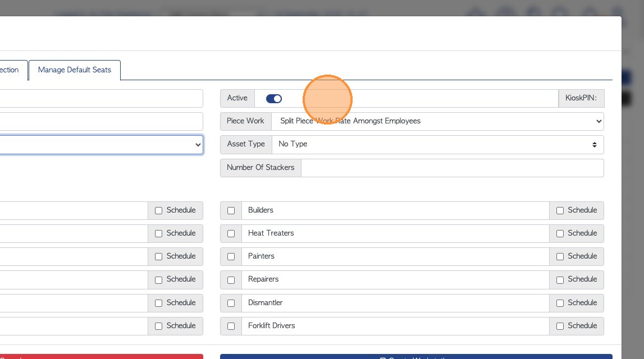The height and width of the screenshot is (359, 644).
Task: Open the Piece Work dropdown
Action: coord(437,121)
